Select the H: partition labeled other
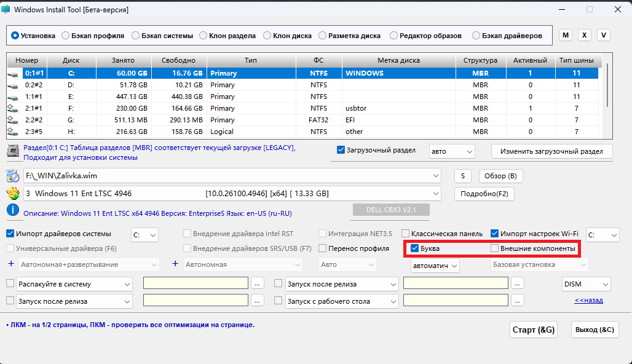 pos(302,132)
